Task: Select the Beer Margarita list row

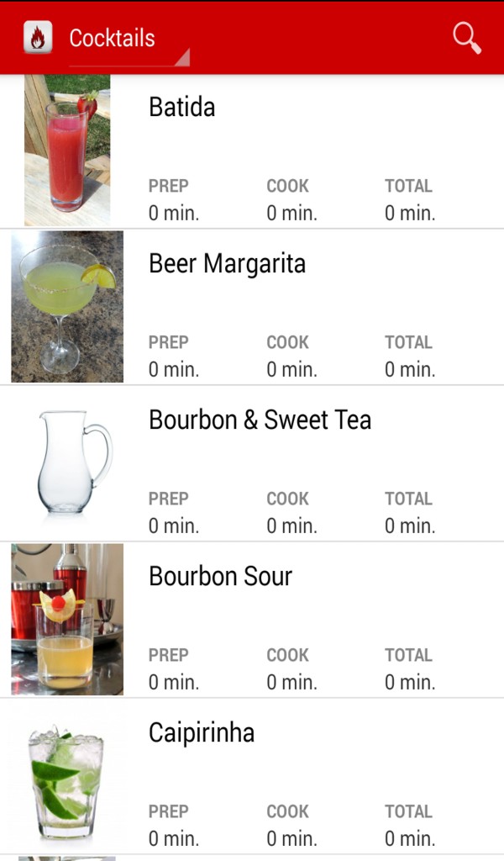Action: pyautogui.click(x=252, y=306)
